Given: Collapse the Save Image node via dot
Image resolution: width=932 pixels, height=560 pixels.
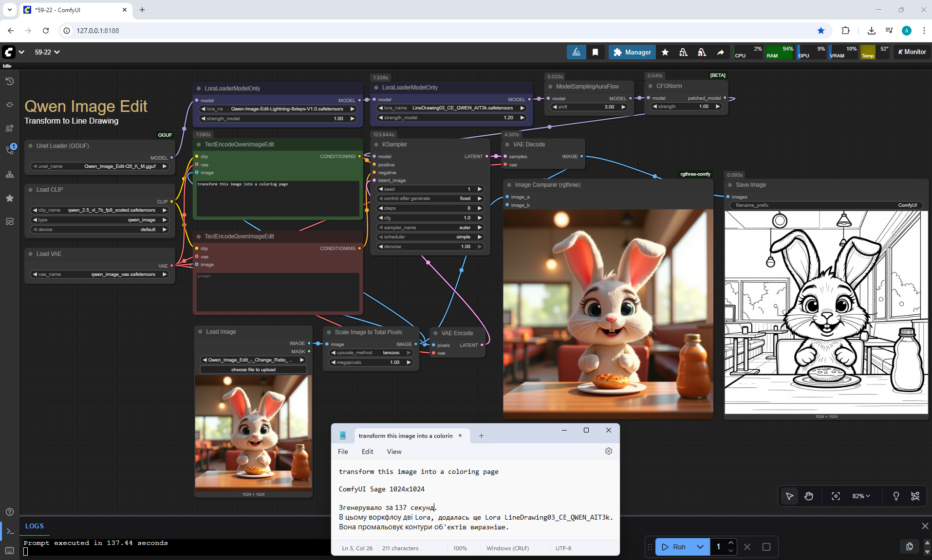Looking at the screenshot, I should 730,185.
